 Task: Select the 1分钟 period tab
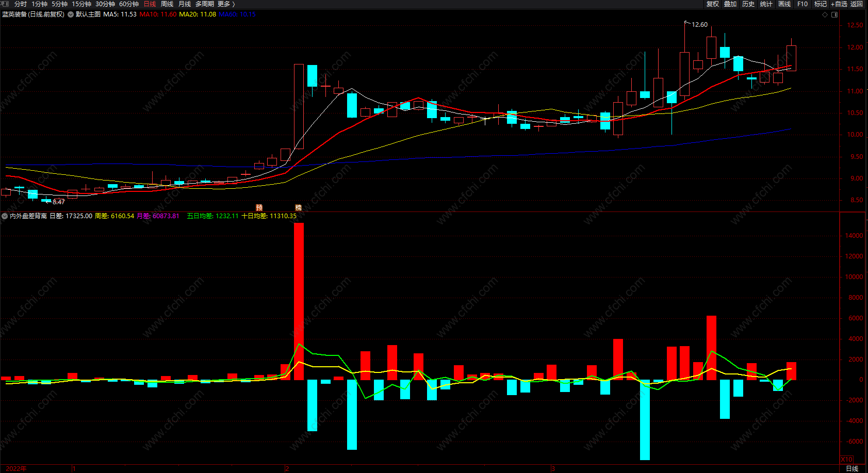[39, 4]
